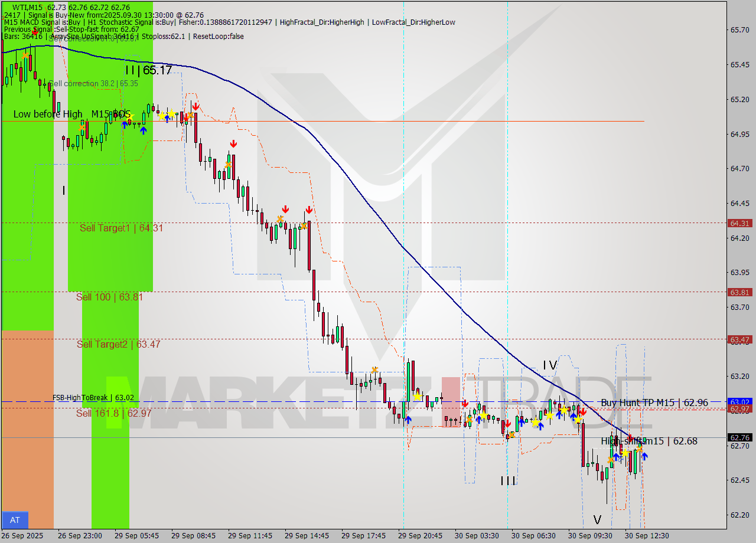Select the red down arrow above the III wave label
Screen dimensions: 756x543
point(508,424)
